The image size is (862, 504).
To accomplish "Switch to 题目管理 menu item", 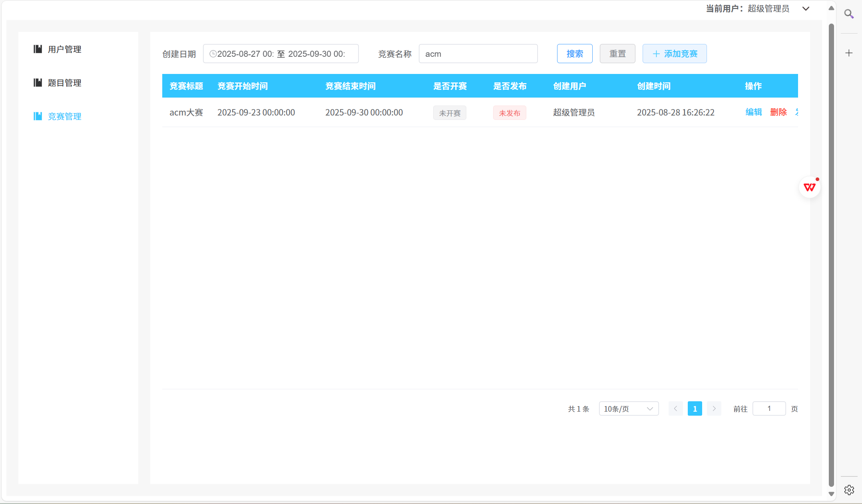I will (x=64, y=83).
